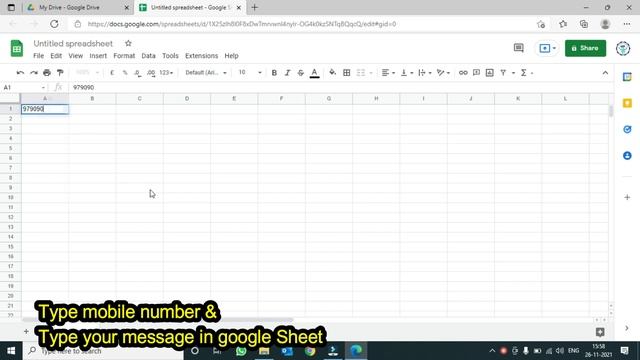This screenshot has height=360, width=640.
Task: Open horizontal align dropdown
Action: [388, 73]
